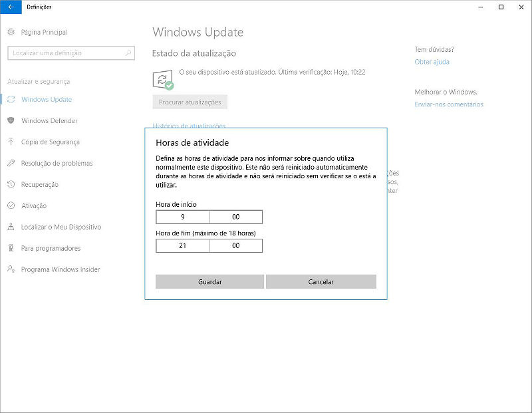Open the Obter ajuda link

432,62
